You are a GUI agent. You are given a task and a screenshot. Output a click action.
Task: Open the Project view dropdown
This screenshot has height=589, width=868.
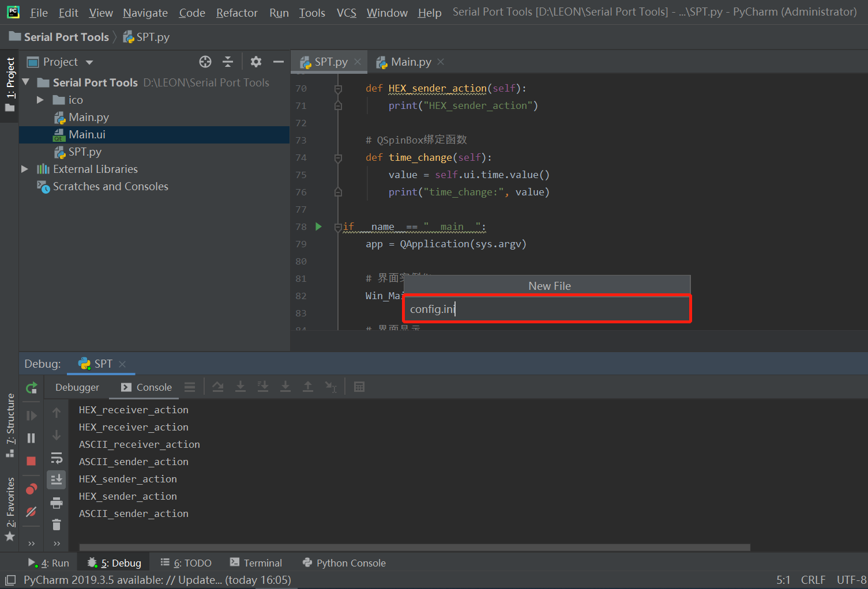pyautogui.click(x=89, y=62)
